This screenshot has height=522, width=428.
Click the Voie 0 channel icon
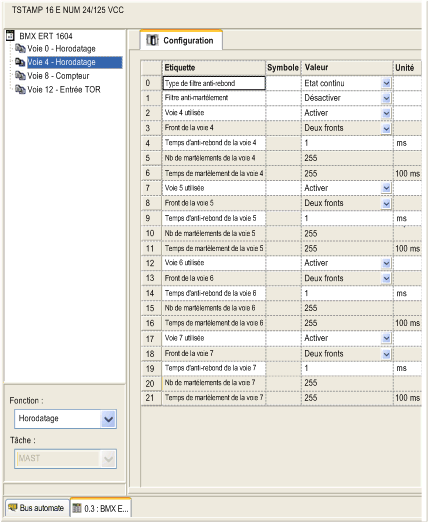tap(20, 49)
